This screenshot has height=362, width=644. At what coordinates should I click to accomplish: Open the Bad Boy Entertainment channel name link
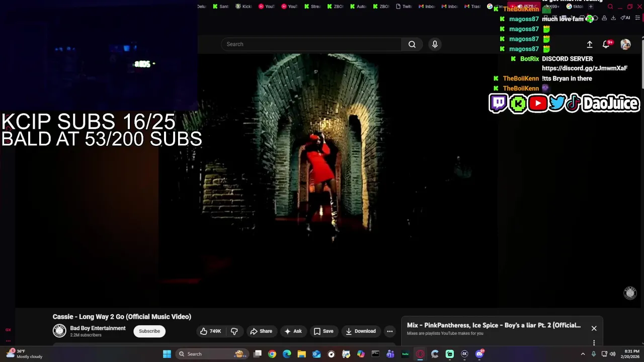pyautogui.click(x=98, y=328)
